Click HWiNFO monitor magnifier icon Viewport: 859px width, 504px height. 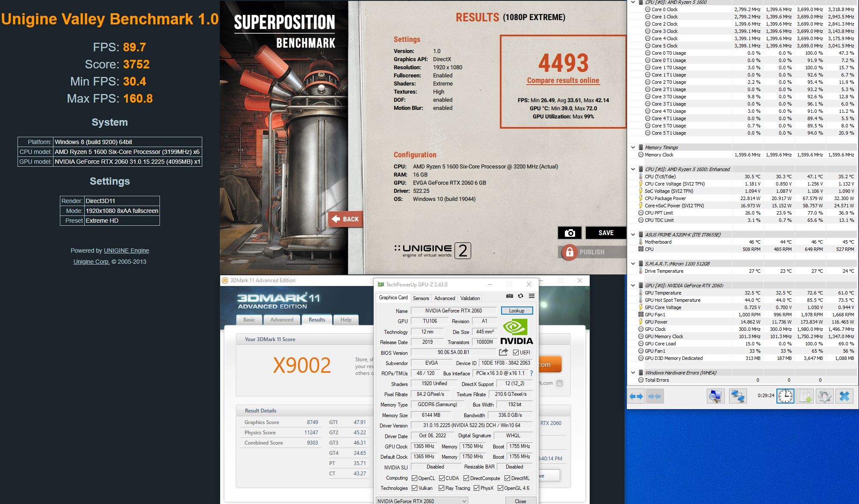(715, 396)
